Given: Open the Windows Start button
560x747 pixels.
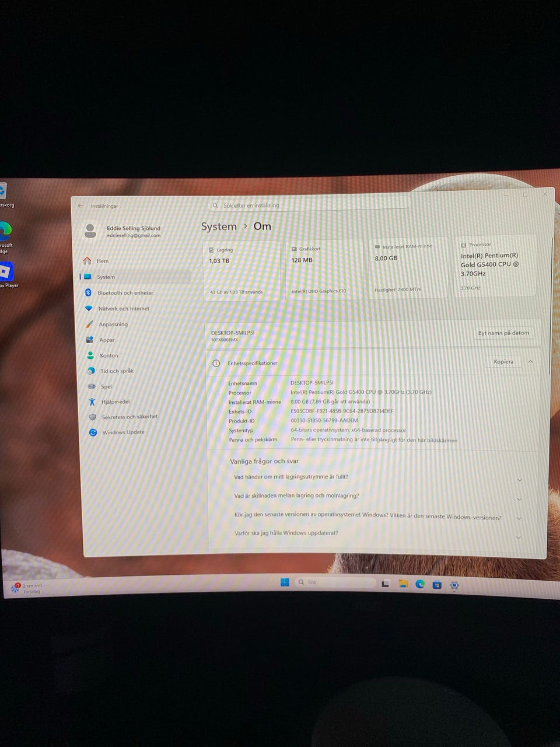Looking at the screenshot, I should pyautogui.click(x=285, y=582).
